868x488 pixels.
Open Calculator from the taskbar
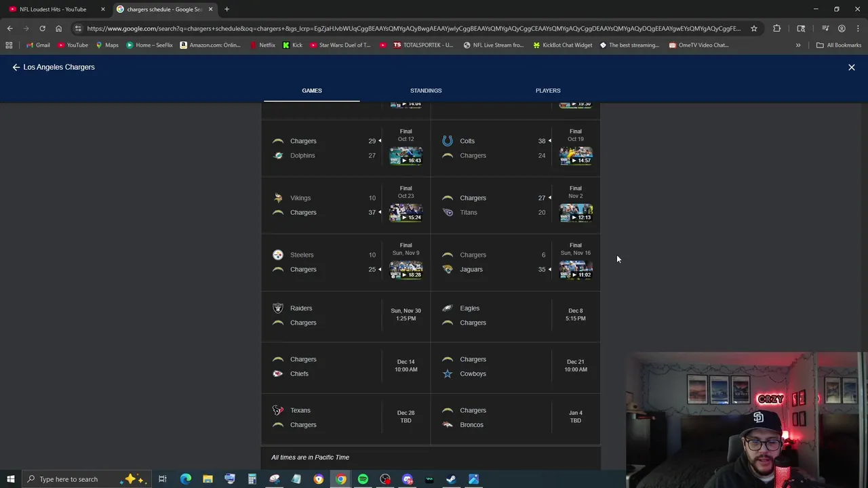pyautogui.click(x=252, y=479)
